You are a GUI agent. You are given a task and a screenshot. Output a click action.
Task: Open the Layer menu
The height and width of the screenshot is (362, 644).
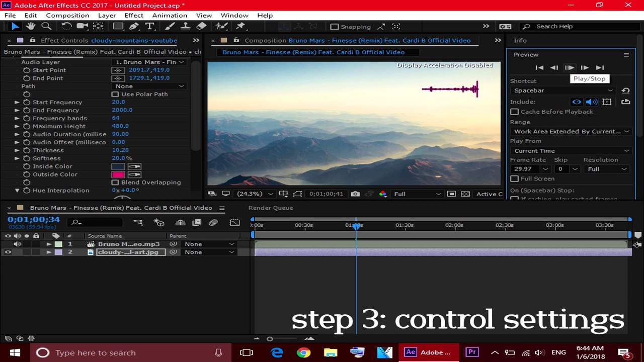click(x=107, y=16)
